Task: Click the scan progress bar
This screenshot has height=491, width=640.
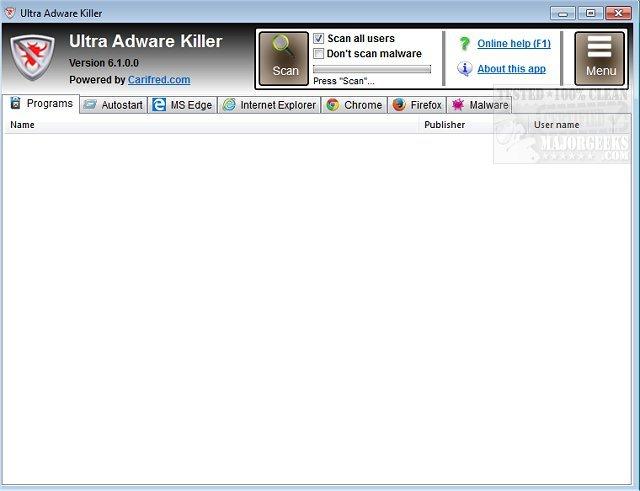Action: (x=372, y=69)
